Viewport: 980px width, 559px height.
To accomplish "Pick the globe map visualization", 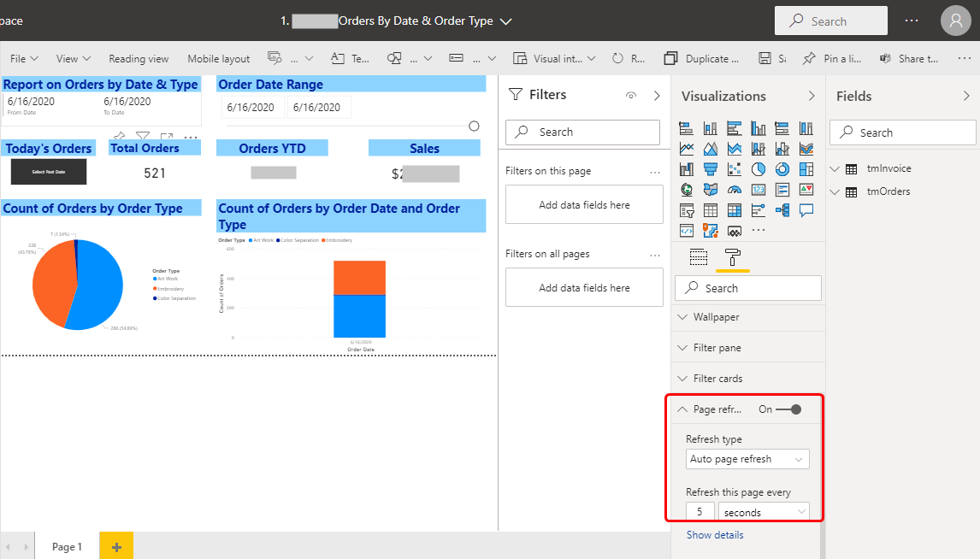I will [687, 190].
